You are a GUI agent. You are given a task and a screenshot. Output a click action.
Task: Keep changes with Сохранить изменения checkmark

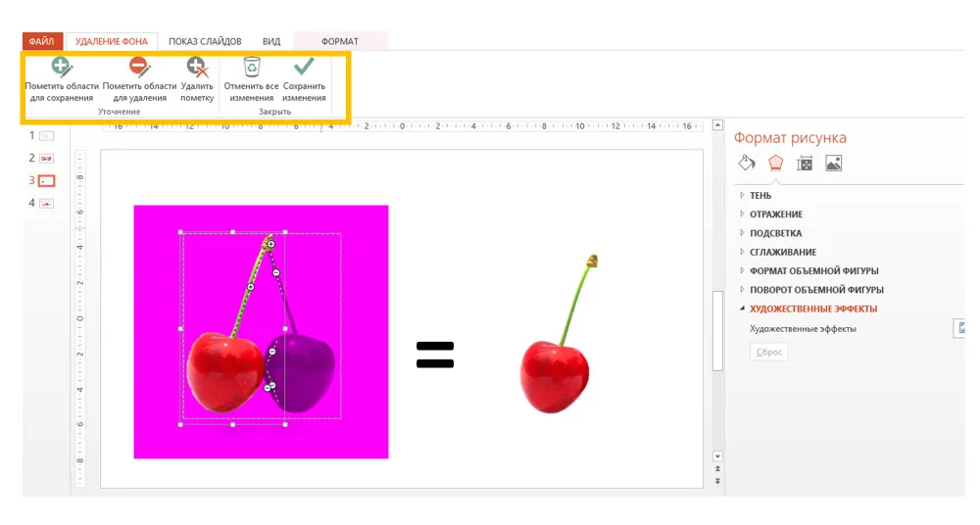click(x=304, y=79)
